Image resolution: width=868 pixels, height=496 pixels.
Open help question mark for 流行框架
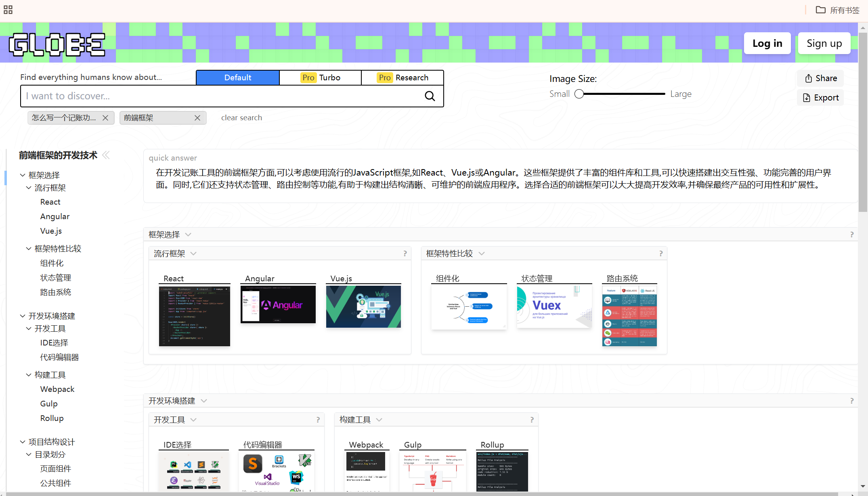pyautogui.click(x=405, y=253)
